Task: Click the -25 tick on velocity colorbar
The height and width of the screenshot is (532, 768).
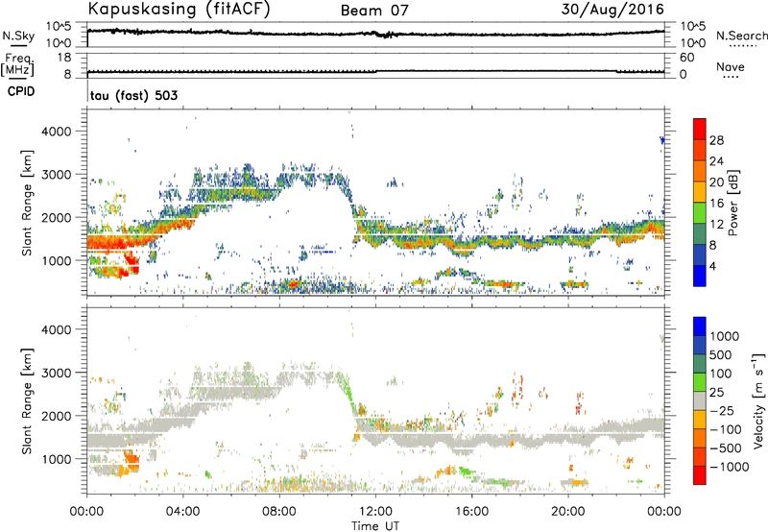Action: pos(723,410)
